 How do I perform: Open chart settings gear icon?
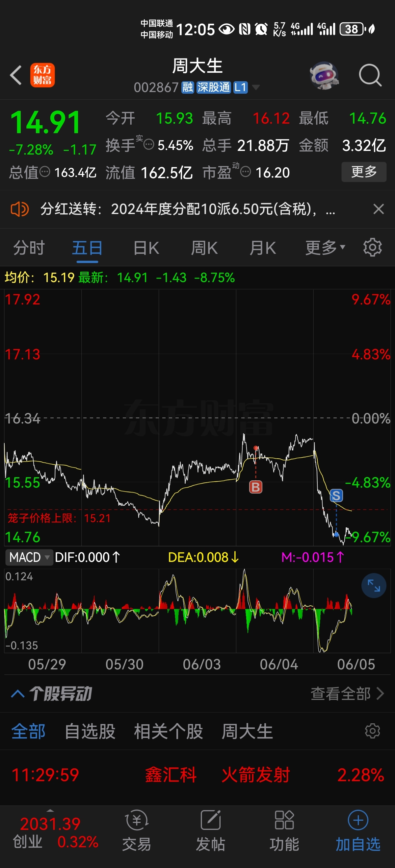(x=372, y=248)
